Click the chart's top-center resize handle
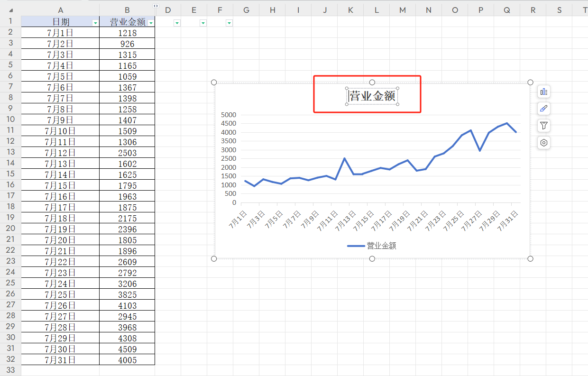This screenshot has width=588, height=376. (x=372, y=83)
